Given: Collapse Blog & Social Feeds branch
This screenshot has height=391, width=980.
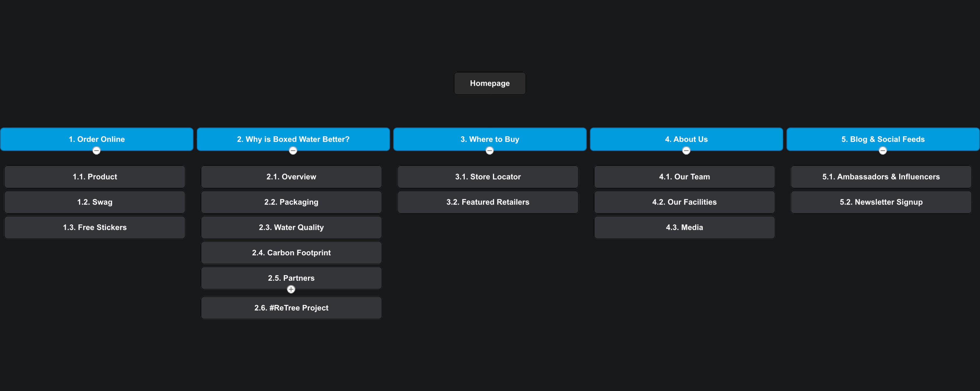Looking at the screenshot, I should click(x=883, y=151).
